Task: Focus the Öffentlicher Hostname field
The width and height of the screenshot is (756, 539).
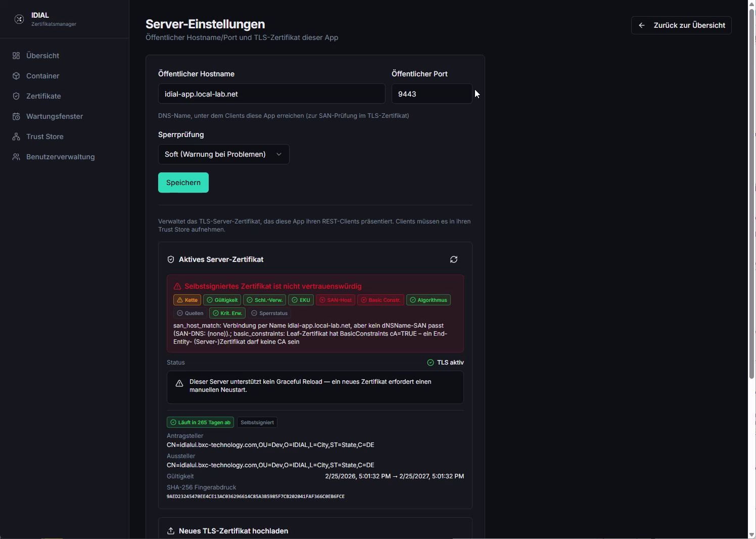Action: pyautogui.click(x=272, y=94)
